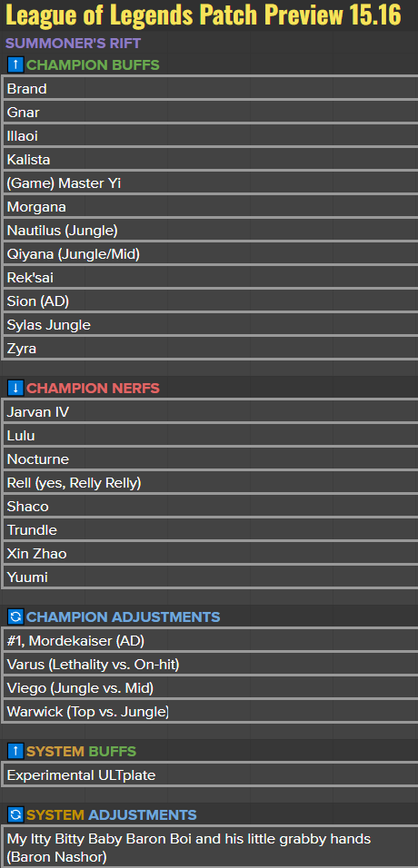Click the up-arrow icon beside Champion Buffs
The width and height of the screenshot is (418, 868).
click(15, 64)
